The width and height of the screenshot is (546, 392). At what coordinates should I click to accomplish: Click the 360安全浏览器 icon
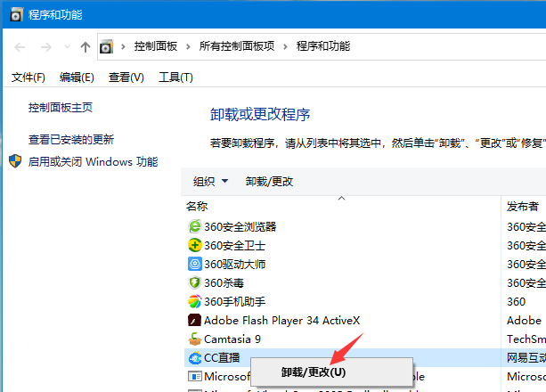[x=195, y=226]
